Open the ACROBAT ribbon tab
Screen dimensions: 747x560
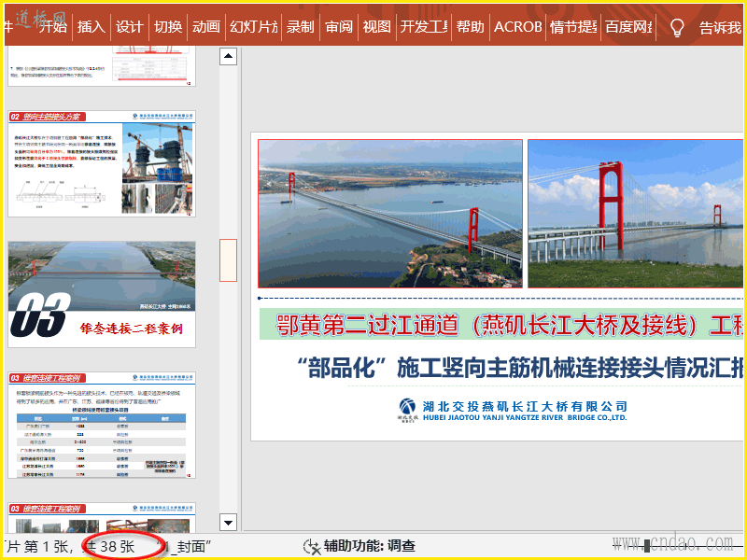pyautogui.click(x=518, y=27)
